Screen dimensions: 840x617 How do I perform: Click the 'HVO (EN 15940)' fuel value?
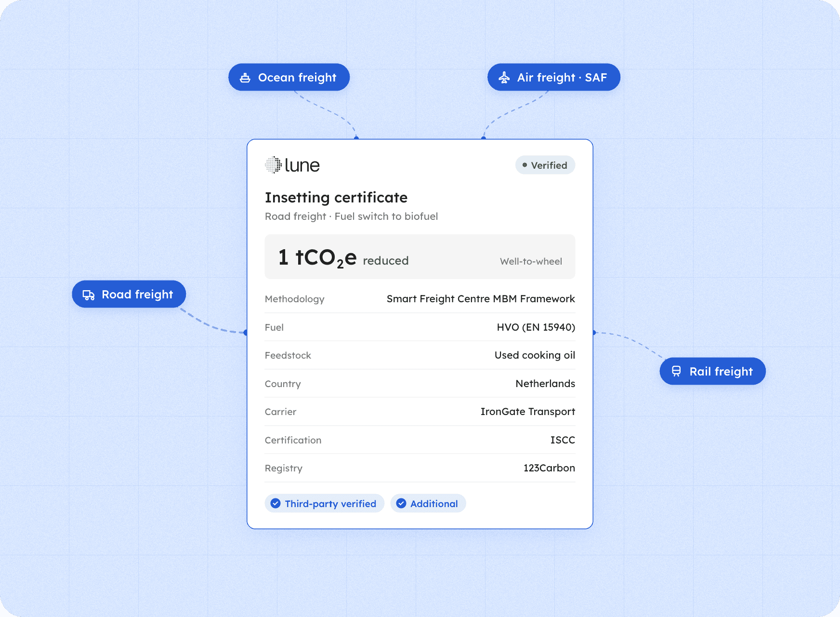pos(536,327)
